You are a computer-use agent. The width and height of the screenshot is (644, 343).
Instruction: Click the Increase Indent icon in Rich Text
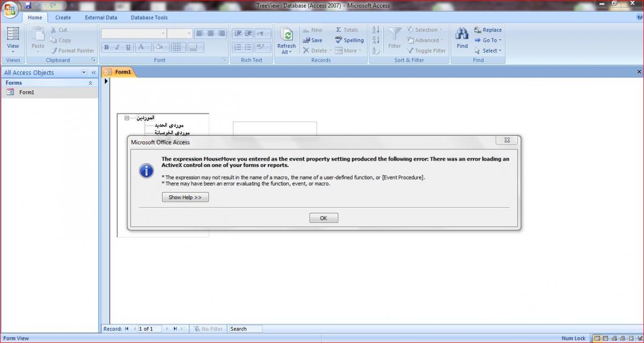pyautogui.click(x=248, y=33)
